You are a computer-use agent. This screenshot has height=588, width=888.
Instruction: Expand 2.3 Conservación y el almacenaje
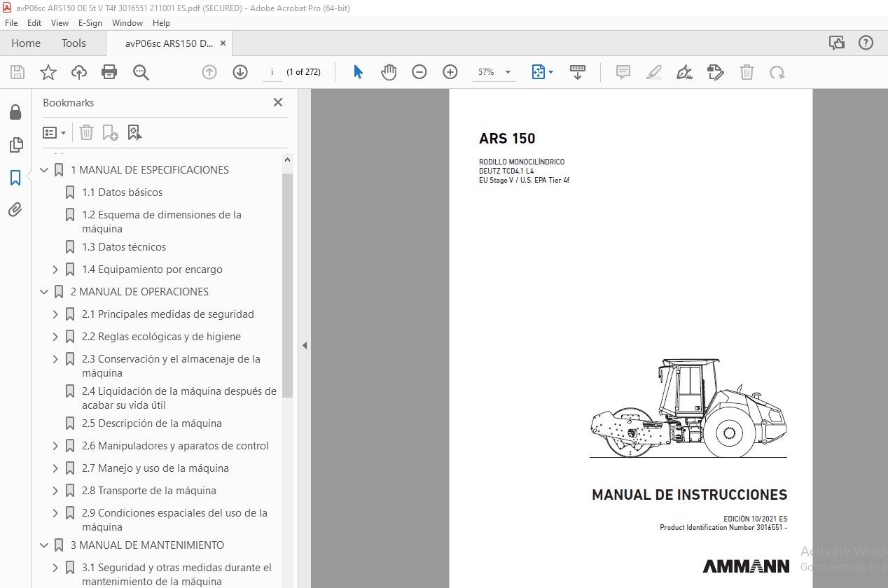(55, 359)
